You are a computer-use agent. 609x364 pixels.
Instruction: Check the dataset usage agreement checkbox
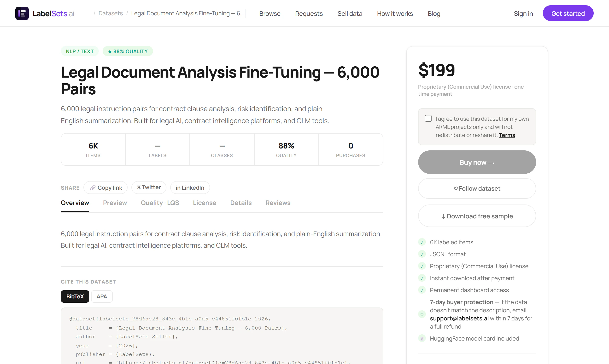(x=428, y=119)
